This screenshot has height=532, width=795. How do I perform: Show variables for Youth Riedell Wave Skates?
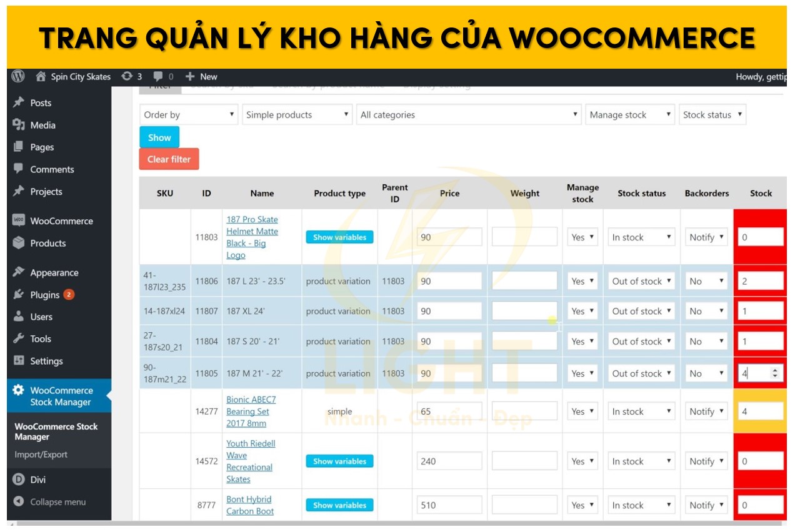coord(339,461)
